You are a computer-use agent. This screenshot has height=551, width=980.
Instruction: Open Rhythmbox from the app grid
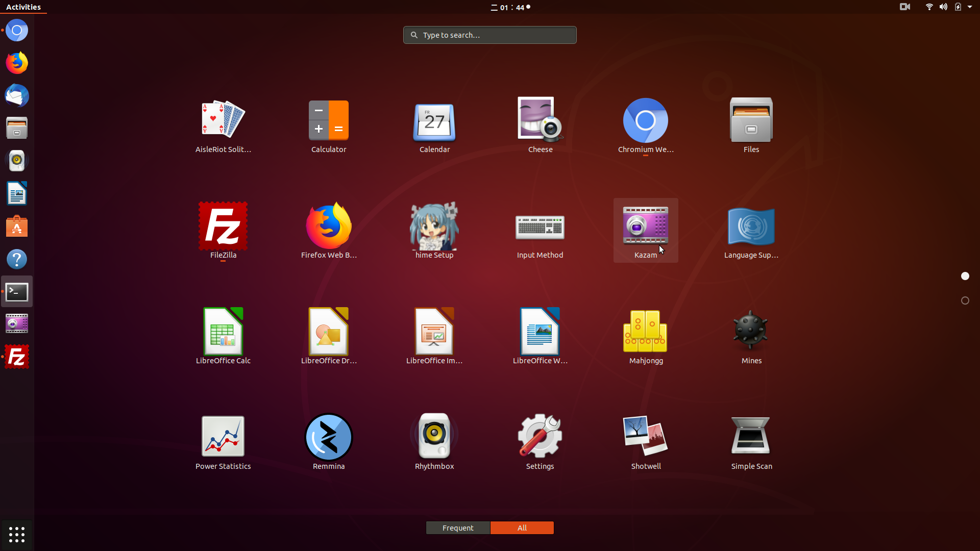coord(434,442)
